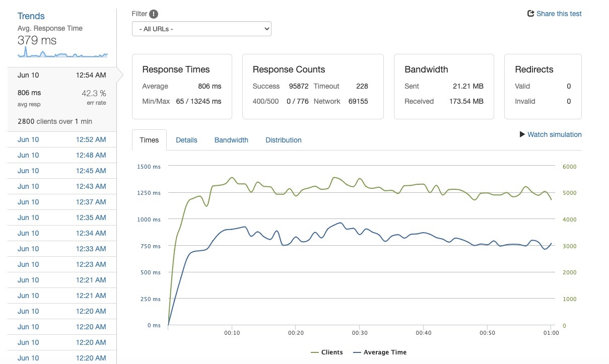This screenshot has width=609, height=364.
Task: Click the 0 / 776 400/500 value
Action: point(297,101)
